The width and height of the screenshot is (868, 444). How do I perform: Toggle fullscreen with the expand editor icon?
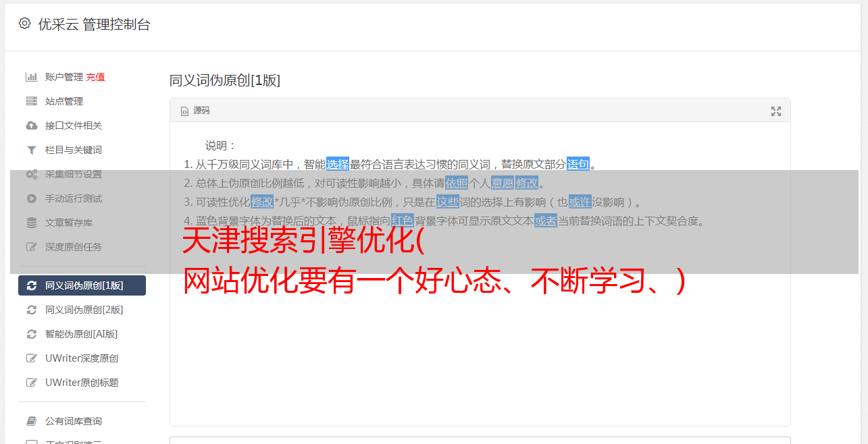(x=776, y=111)
